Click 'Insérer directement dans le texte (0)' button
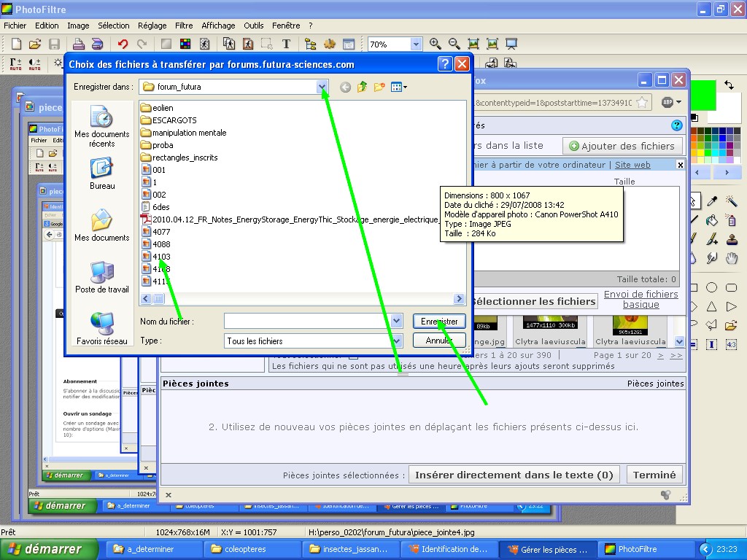Screen dimensions: 747x560 tap(514, 475)
